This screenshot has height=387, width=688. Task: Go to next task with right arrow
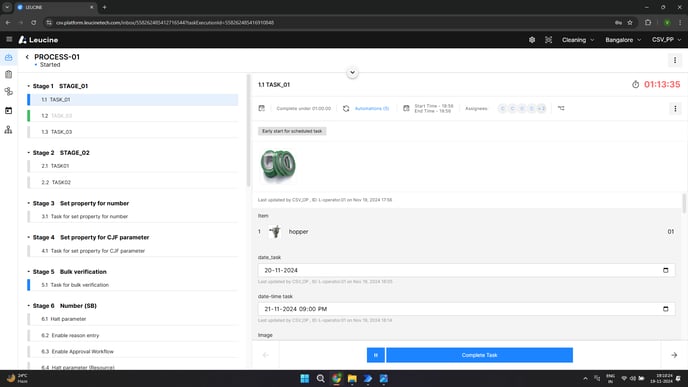[674, 355]
